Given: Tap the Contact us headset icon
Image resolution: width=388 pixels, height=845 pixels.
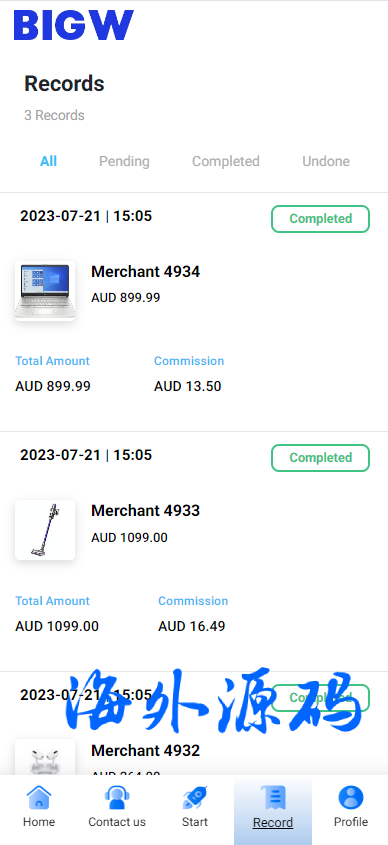Looking at the screenshot, I should tap(117, 798).
